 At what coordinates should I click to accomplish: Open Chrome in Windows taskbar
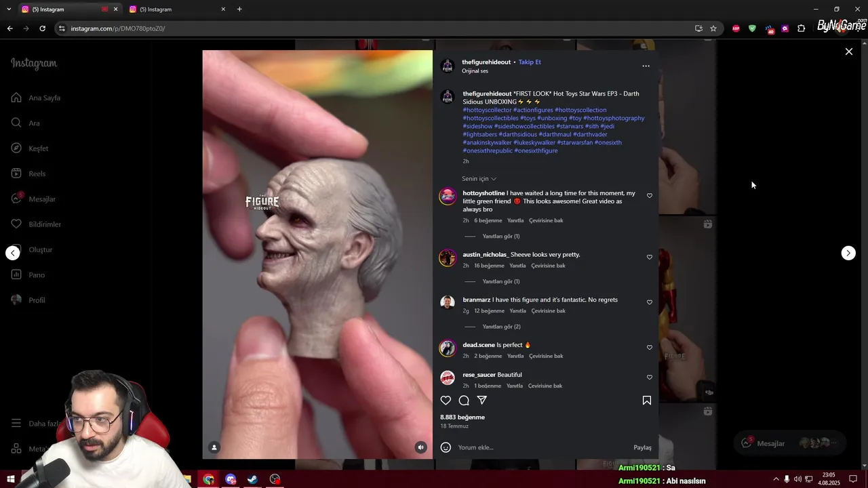209,479
